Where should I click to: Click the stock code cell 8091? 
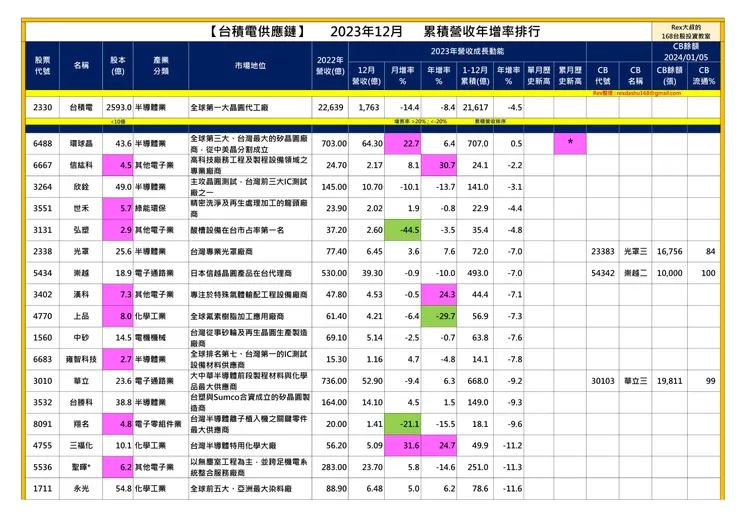pyautogui.click(x=42, y=424)
